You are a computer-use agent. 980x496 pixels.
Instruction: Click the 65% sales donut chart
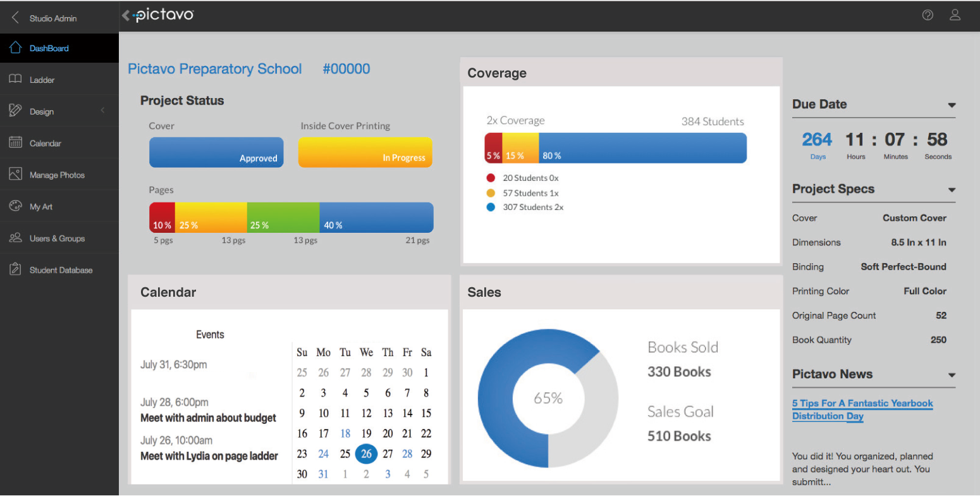[548, 398]
